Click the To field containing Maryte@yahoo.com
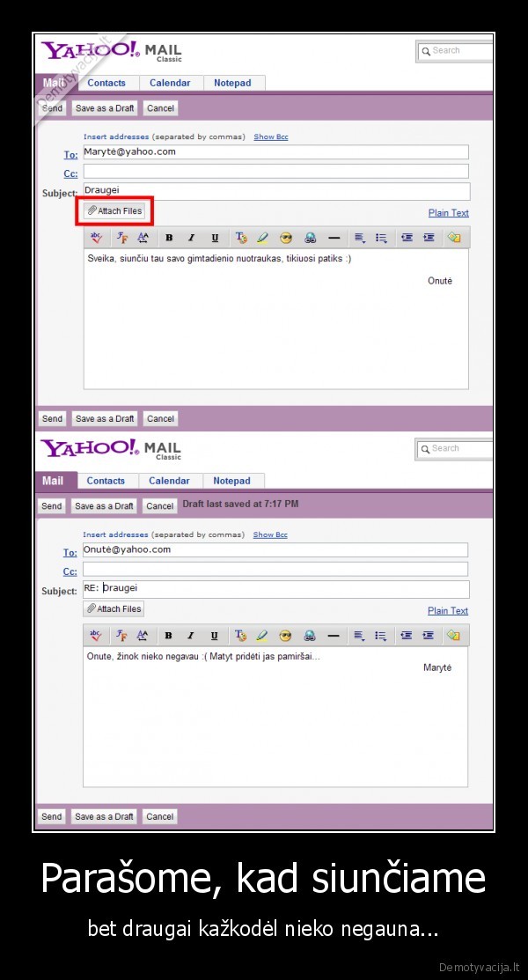This screenshot has height=980, width=528. point(276,152)
